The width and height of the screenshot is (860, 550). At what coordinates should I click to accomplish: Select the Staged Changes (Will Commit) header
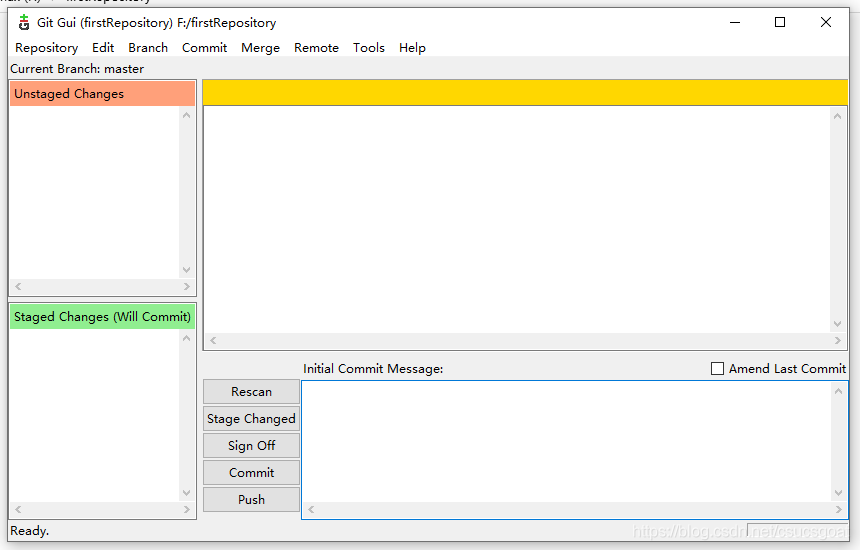click(x=103, y=316)
